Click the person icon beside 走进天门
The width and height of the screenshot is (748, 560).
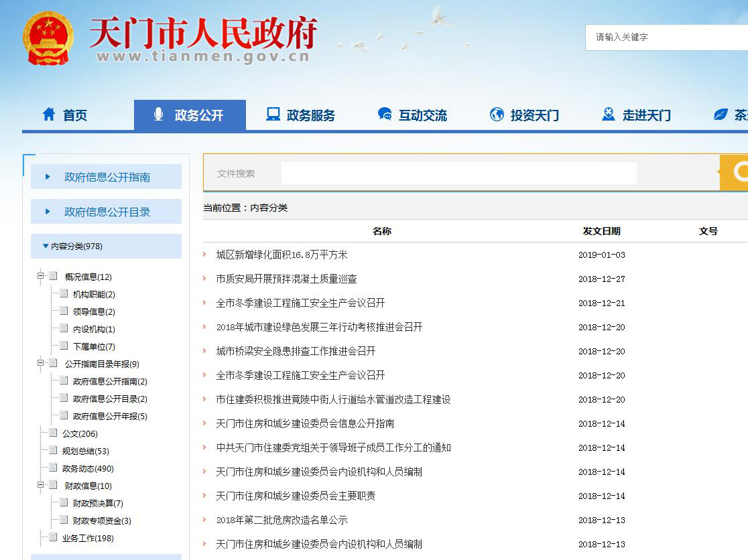coord(609,115)
